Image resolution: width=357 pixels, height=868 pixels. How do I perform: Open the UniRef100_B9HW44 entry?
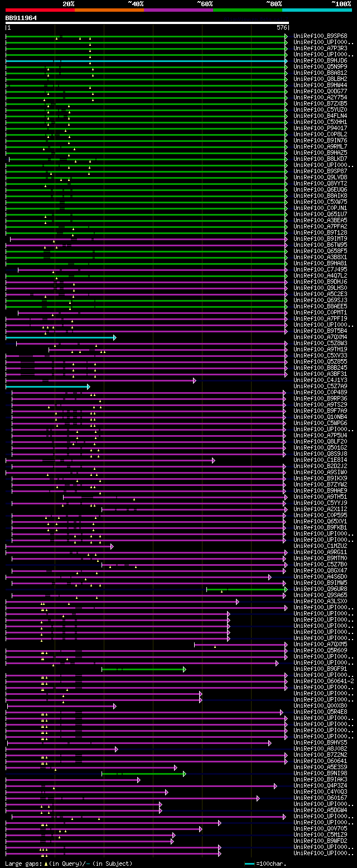[320, 85]
